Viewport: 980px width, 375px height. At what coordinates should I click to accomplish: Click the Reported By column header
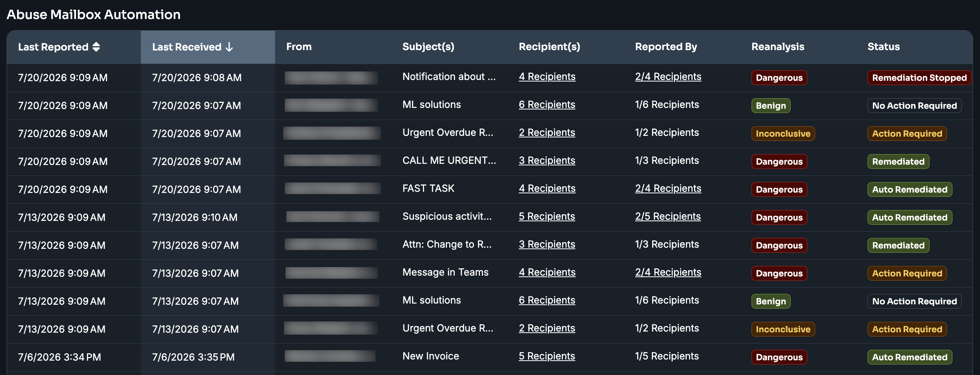(666, 47)
